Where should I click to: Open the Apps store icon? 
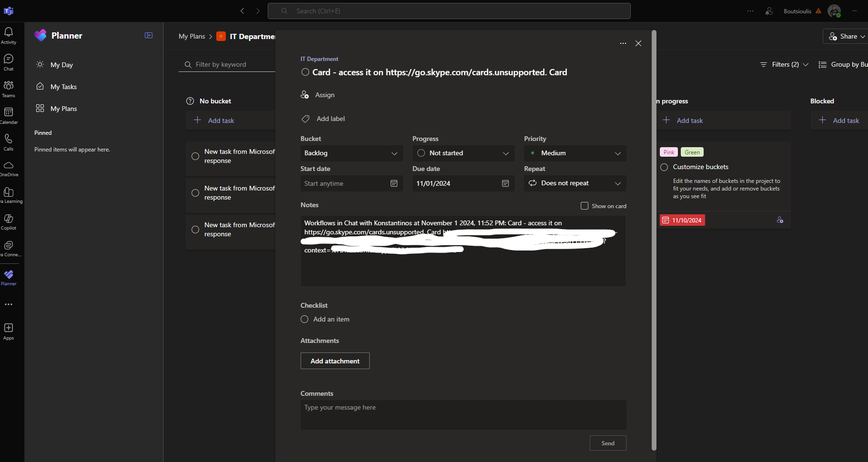(x=9, y=331)
